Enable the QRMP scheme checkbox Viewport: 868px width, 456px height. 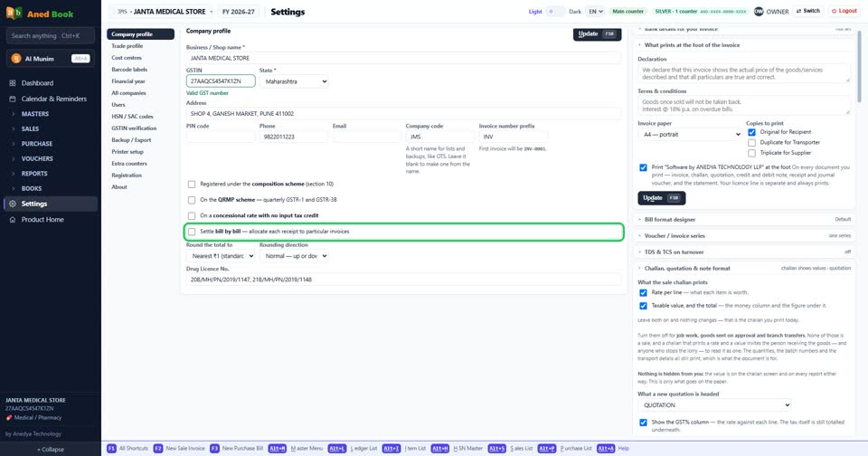coord(192,200)
